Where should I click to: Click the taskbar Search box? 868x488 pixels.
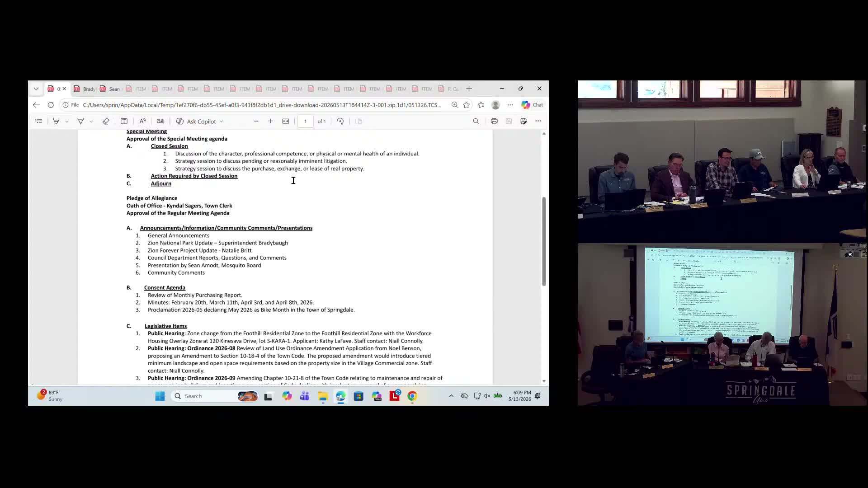click(x=215, y=396)
